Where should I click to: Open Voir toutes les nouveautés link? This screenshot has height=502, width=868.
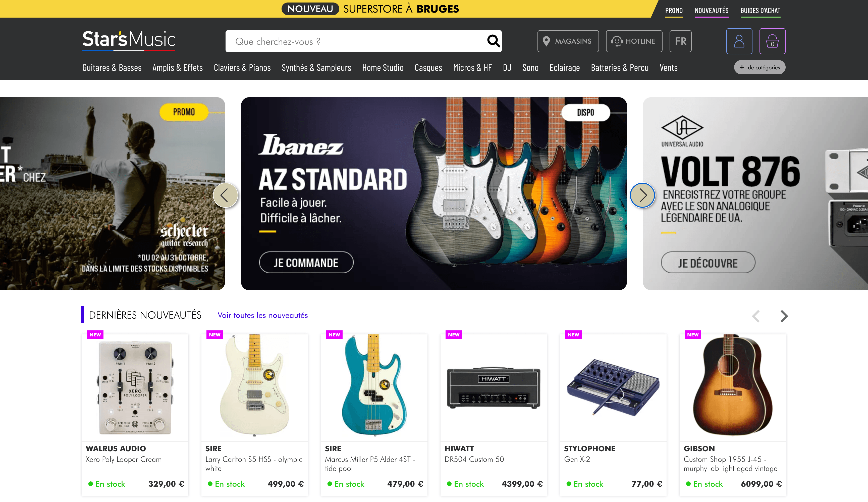262,315
